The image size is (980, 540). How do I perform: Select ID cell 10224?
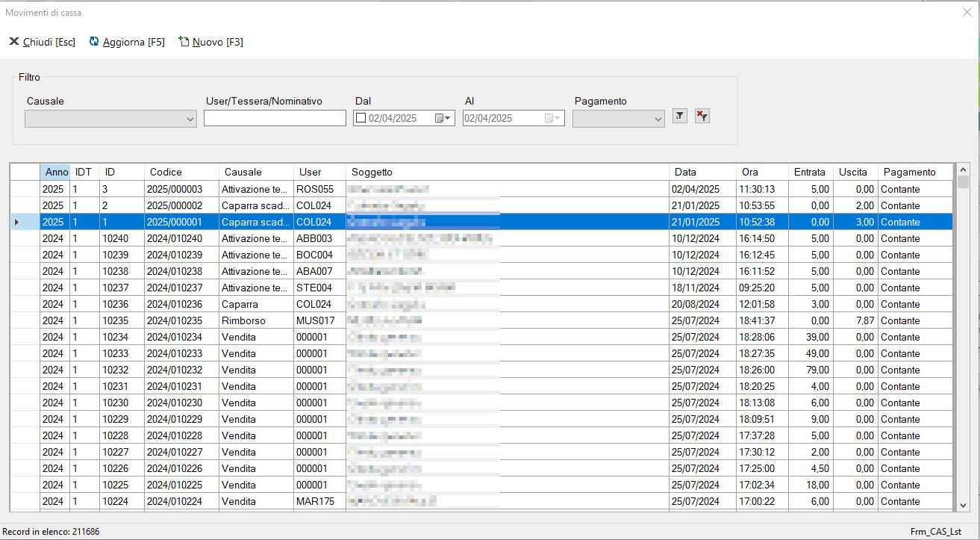pyautogui.click(x=122, y=501)
